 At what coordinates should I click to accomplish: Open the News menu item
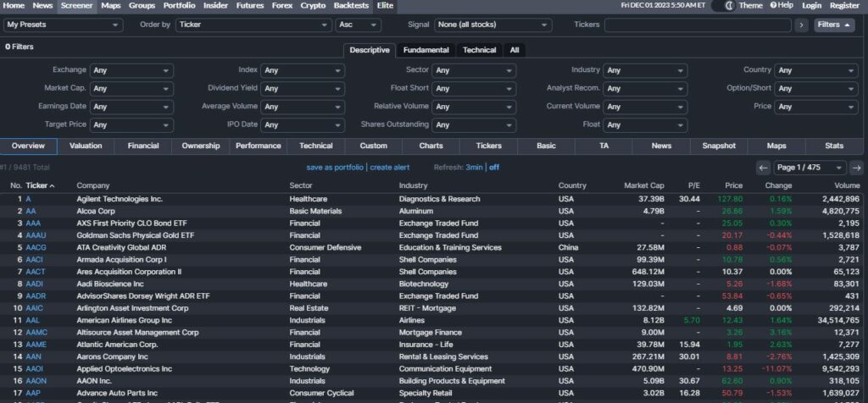[42, 6]
